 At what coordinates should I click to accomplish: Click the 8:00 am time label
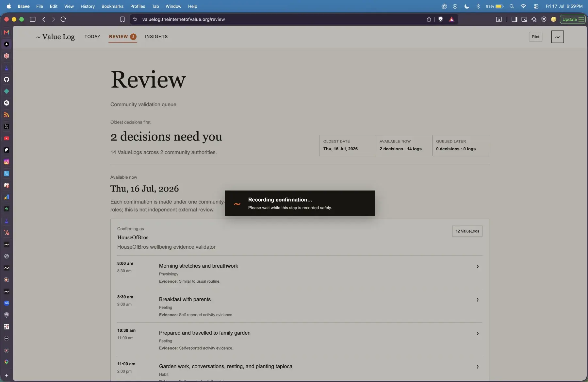pyautogui.click(x=125, y=263)
